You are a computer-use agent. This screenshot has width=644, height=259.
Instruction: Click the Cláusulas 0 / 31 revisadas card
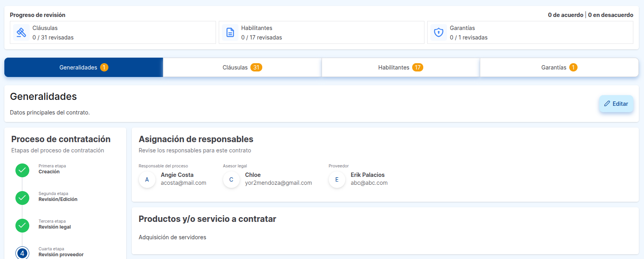tap(113, 32)
